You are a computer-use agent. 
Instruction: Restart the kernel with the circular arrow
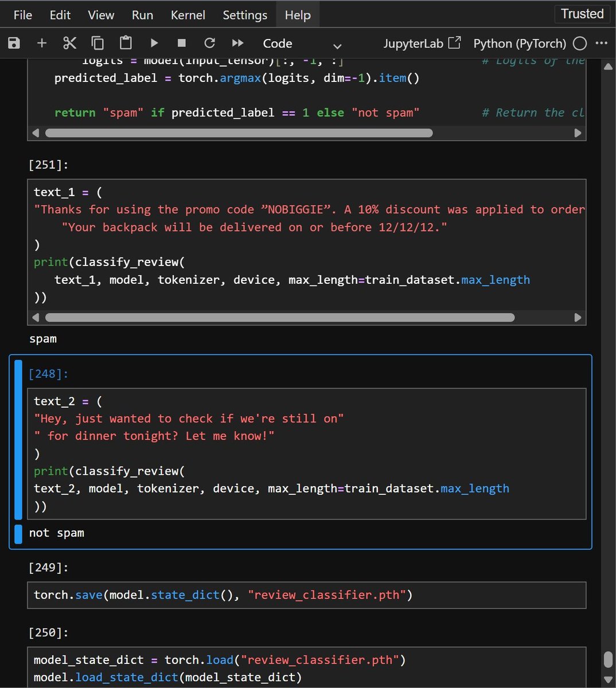coord(210,43)
